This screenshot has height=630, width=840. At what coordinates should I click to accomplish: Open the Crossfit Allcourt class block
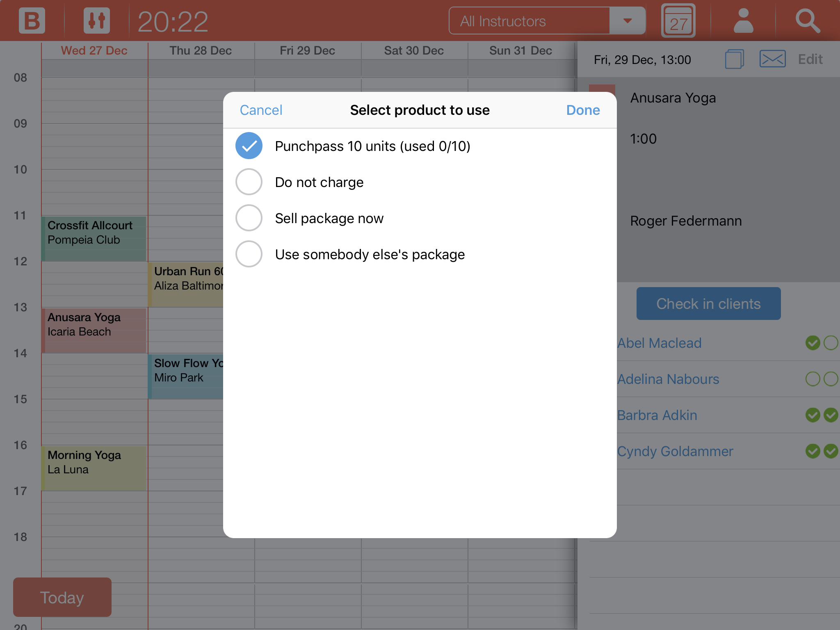pos(94,238)
